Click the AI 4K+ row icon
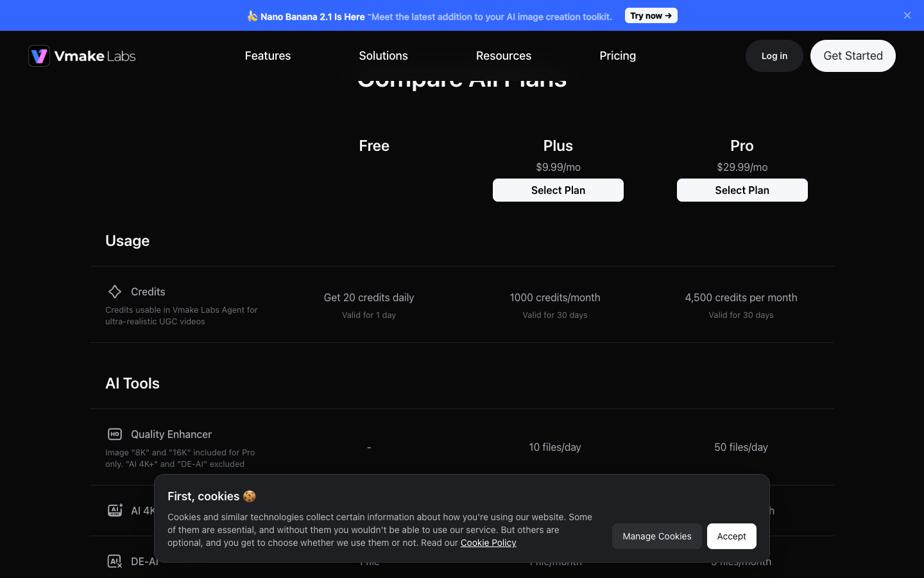 [x=115, y=511]
